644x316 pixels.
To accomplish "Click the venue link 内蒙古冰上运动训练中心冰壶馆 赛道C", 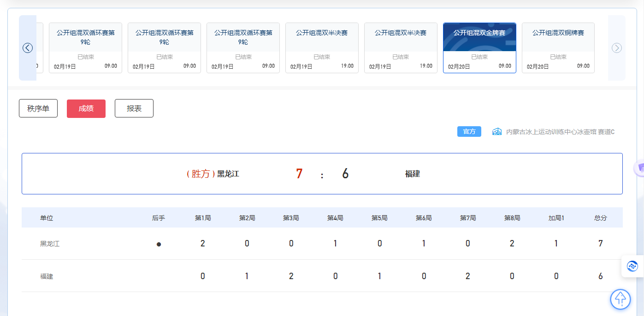I will (560, 132).
